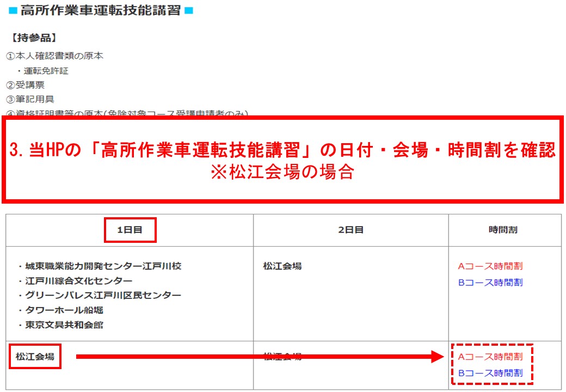Click the red-boxed 松江会場 in the 1日目 column

(35, 357)
